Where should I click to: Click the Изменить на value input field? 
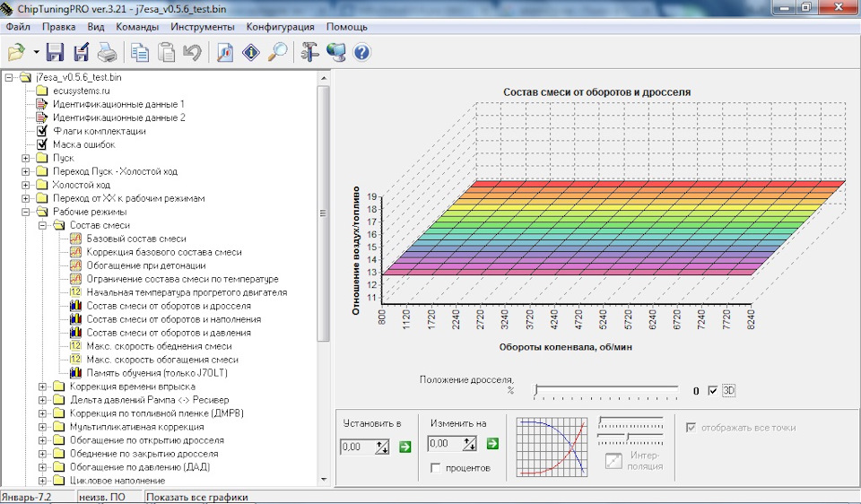click(x=445, y=444)
